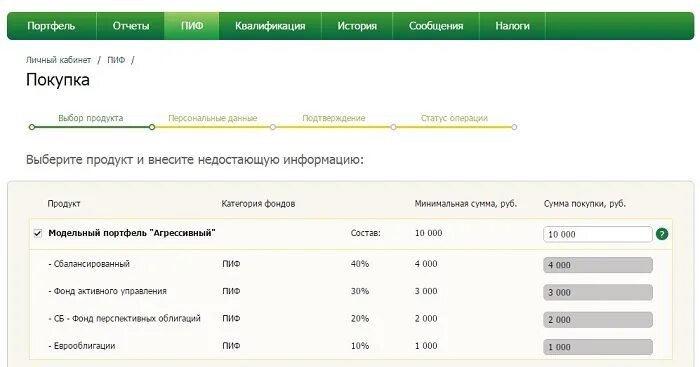Follow the Личный кабинет breadcrumb link
This screenshot has width=700, height=367.
click(x=58, y=60)
